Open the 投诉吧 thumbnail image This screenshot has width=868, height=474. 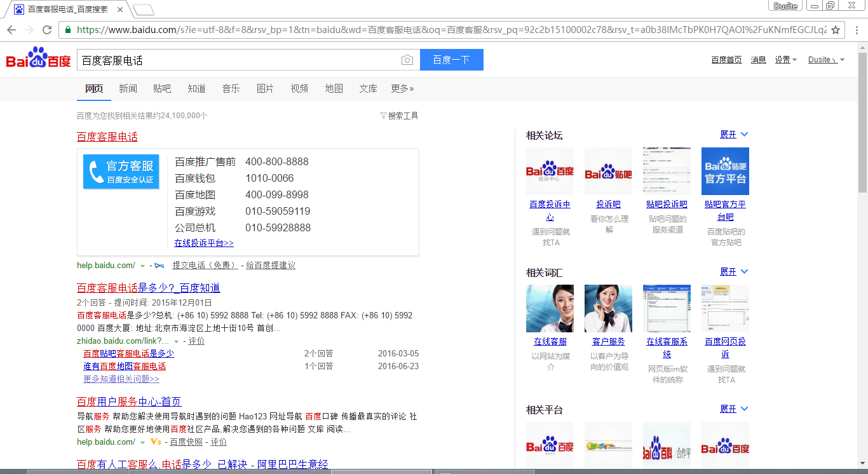tap(608, 172)
